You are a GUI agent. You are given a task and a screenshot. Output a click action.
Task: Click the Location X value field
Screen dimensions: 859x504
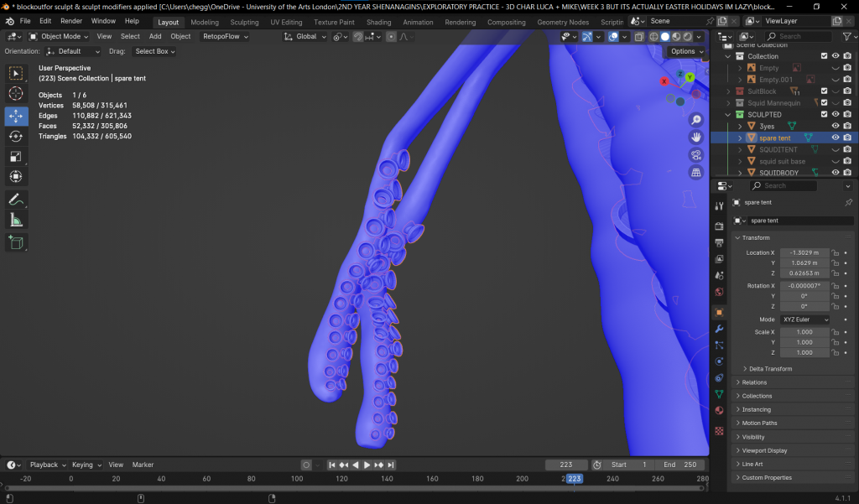[x=804, y=253]
